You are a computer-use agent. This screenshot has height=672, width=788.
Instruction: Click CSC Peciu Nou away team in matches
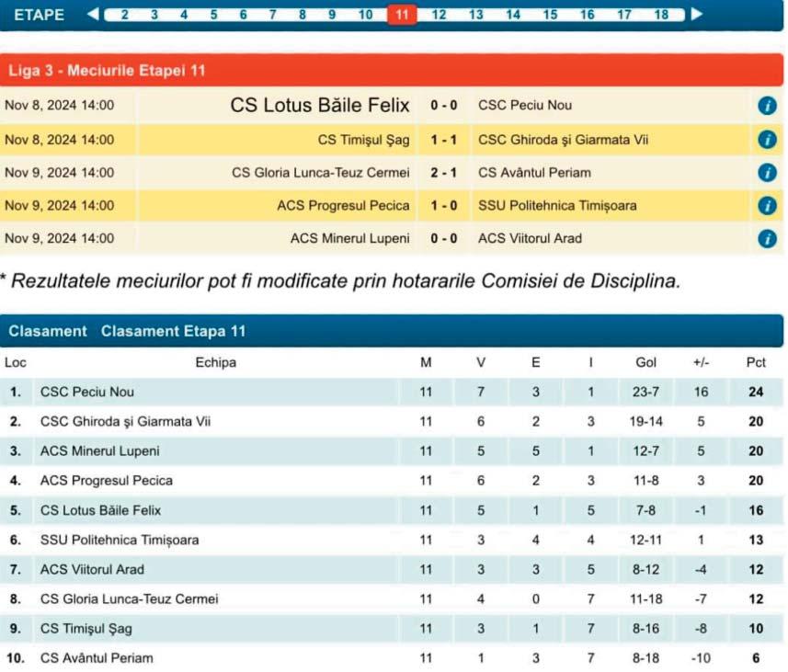tap(525, 105)
